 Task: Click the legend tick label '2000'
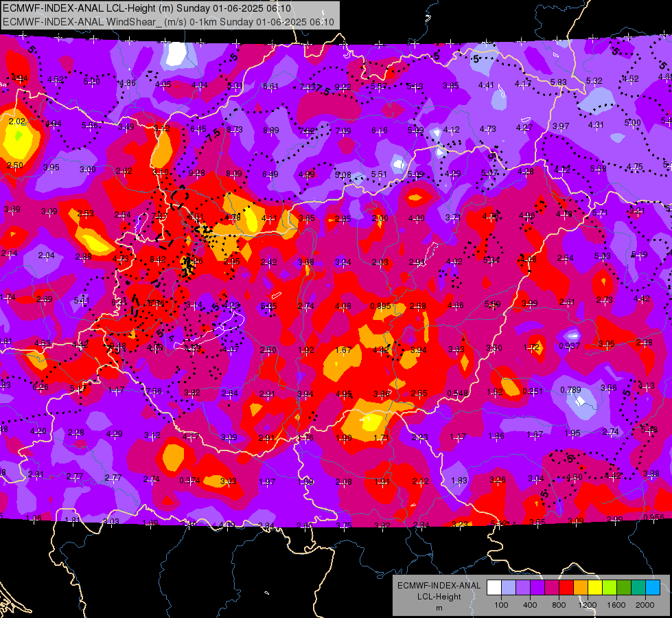point(645,605)
